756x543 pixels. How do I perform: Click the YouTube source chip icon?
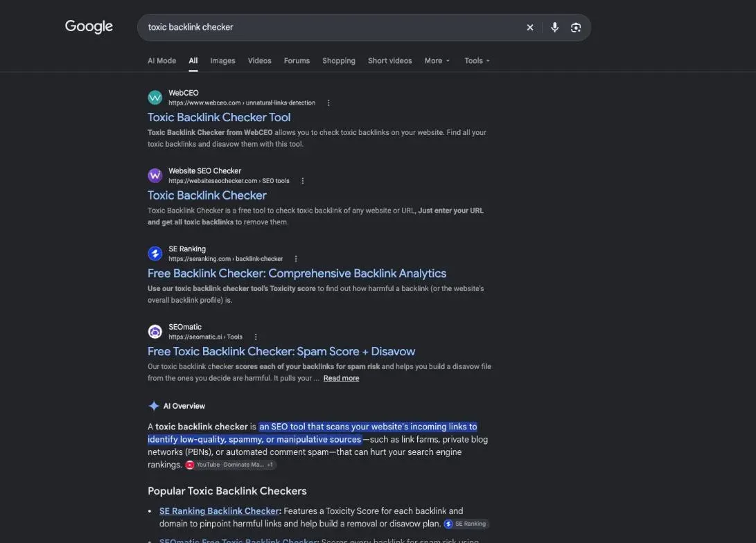tap(190, 465)
